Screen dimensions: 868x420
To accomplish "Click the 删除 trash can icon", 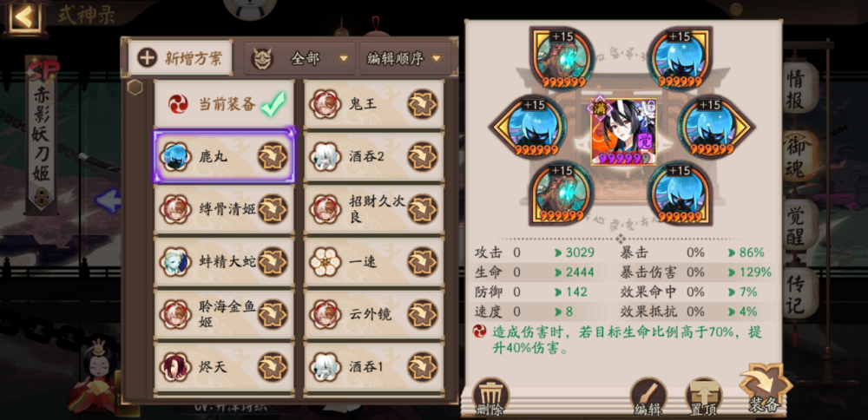I will 490,397.
